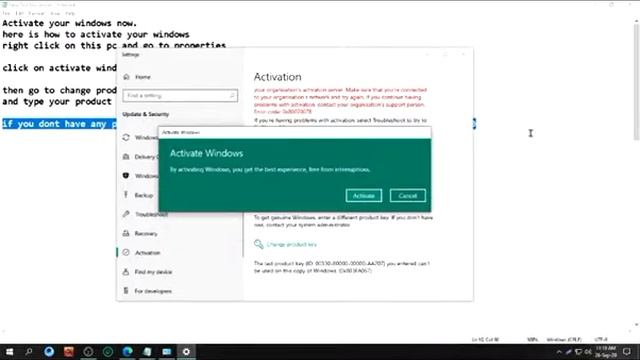This screenshot has height=360, width=640.
Task: Click 'Windows (CRLF)' in Notepad status bar
Action: (x=564, y=339)
